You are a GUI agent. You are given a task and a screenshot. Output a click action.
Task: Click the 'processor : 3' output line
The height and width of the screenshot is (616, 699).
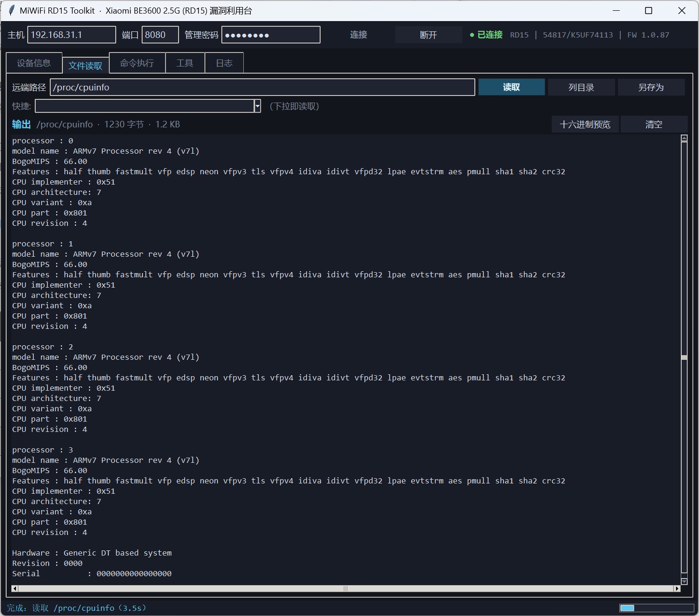(43, 450)
